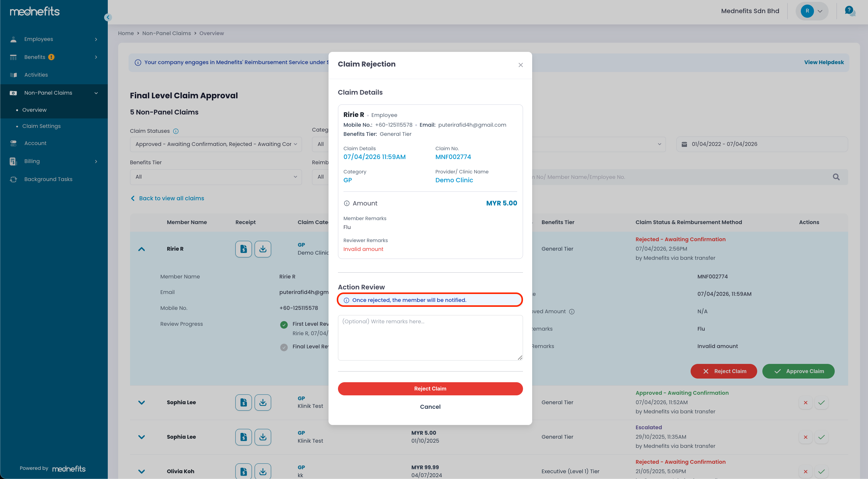Download the Olivia Koh receipt

coord(263,471)
